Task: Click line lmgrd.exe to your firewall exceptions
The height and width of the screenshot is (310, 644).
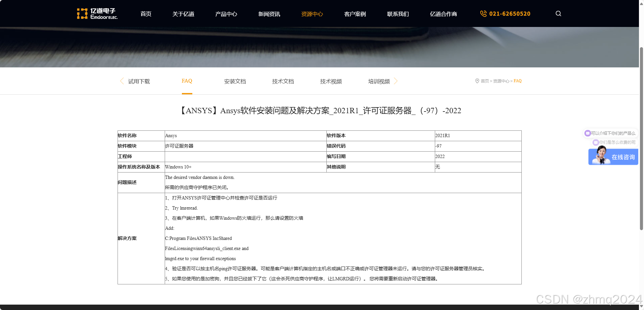Action: click(200, 258)
